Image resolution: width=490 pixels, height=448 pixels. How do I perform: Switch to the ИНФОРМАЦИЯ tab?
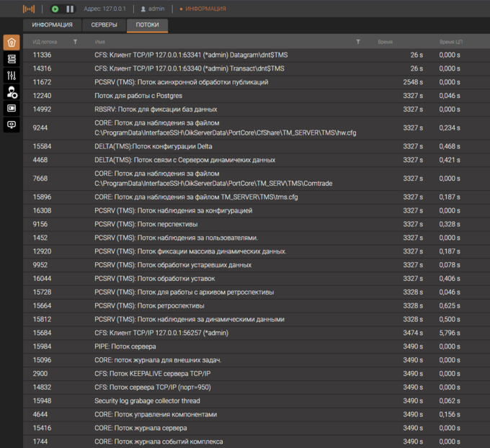pos(52,24)
